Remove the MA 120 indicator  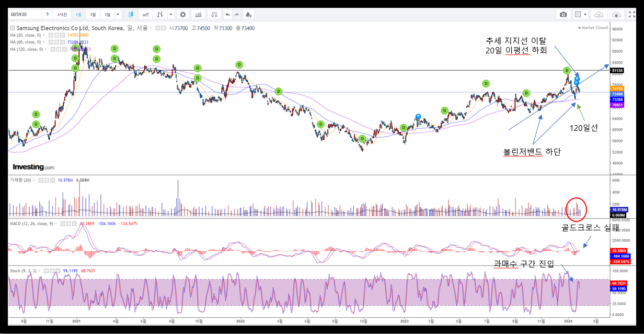tap(64, 49)
